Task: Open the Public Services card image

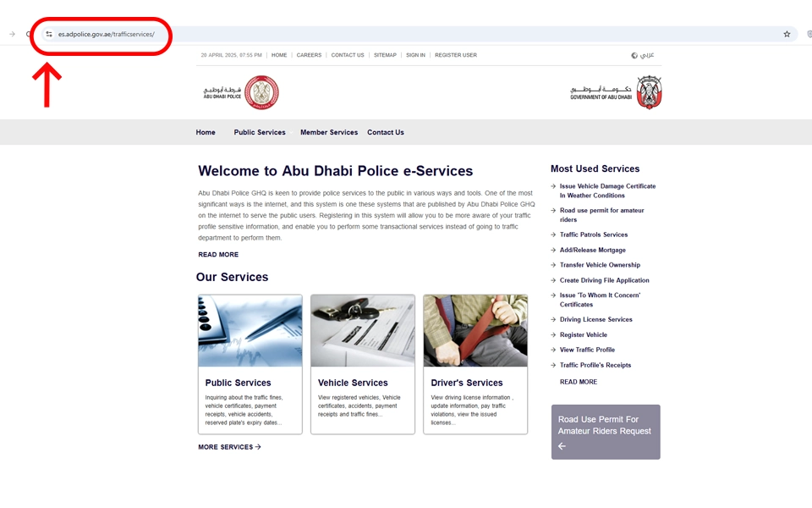Action: click(x=250, y=331)
